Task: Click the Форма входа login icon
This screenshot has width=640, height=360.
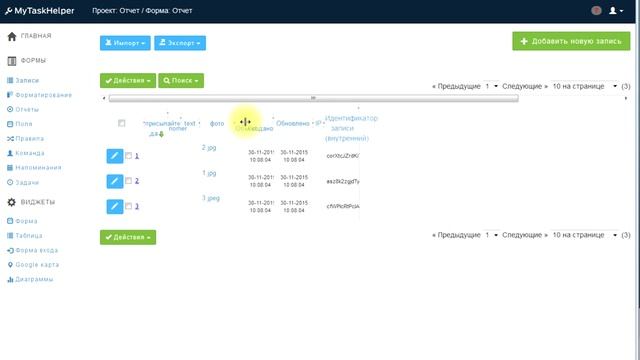Action: click(x=10, y=250)
